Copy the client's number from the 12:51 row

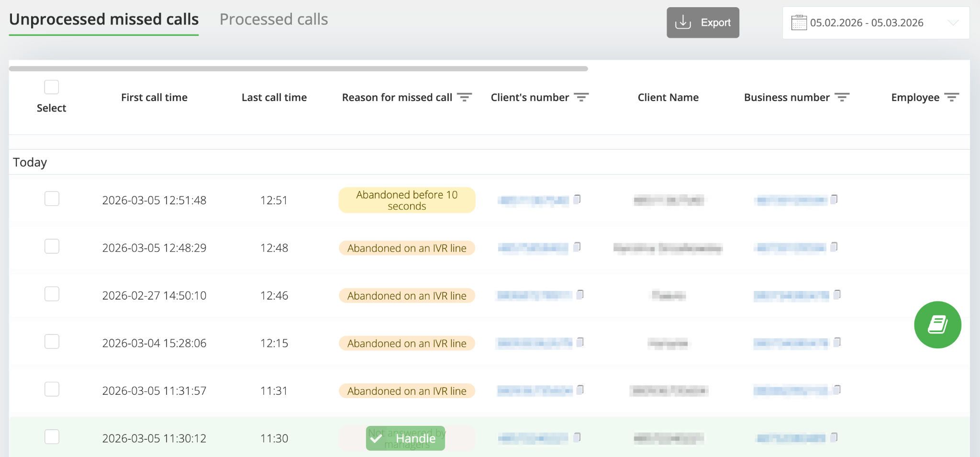point(577,200)
